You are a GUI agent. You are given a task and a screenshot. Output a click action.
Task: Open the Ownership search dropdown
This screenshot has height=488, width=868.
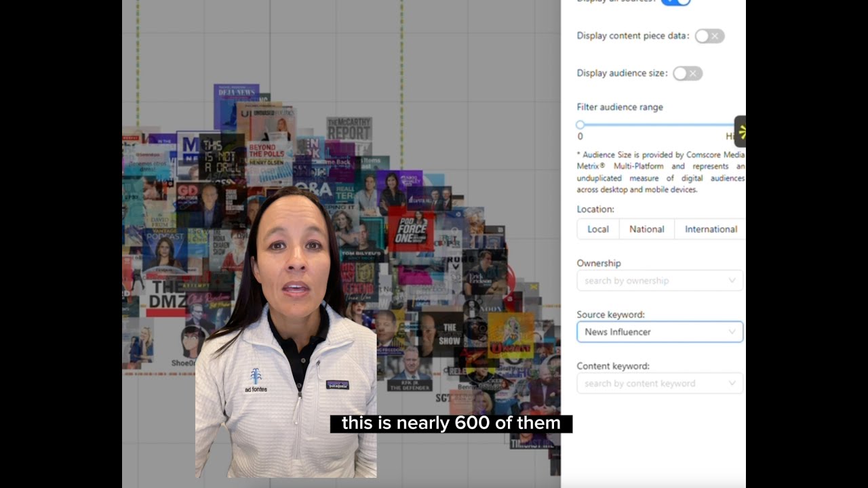point(660,281)
